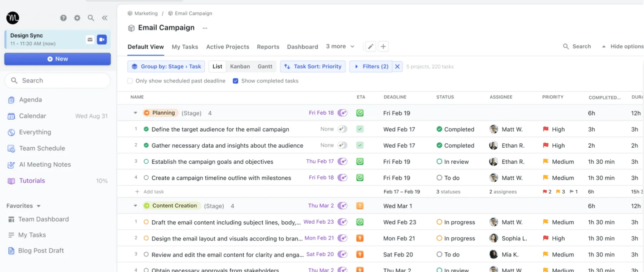644x272 pixels.
Task: Click the blue New button
Action: pyautogui.click(x=58, y=59)
